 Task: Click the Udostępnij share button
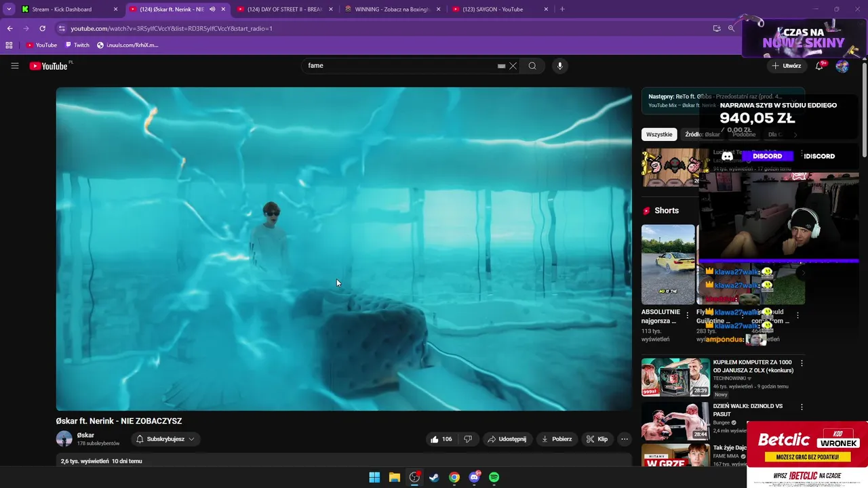(x=507, y=439)
